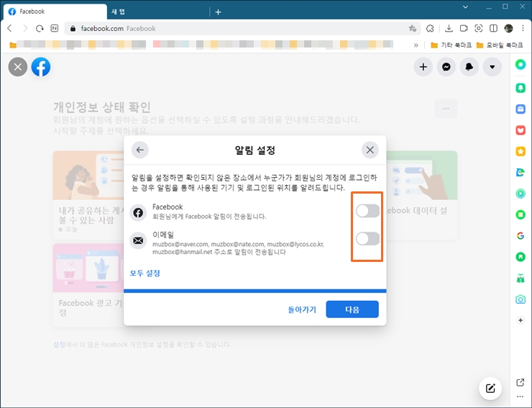The height and width of the screenshot is (408, 532).
Task: Click the yellow star icon in side panel
Action: click(520, 152)
